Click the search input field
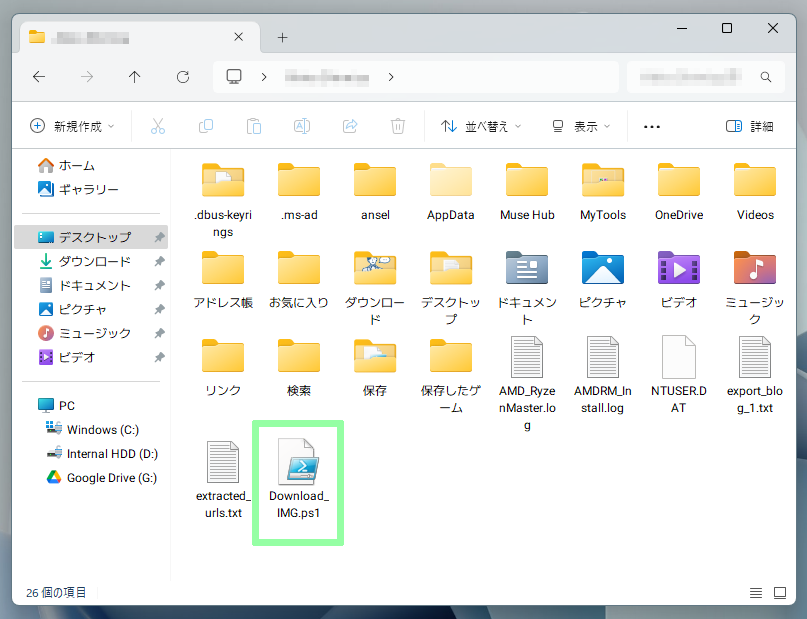Viewport: 807px width, 619px height. [x=700, y=77]
